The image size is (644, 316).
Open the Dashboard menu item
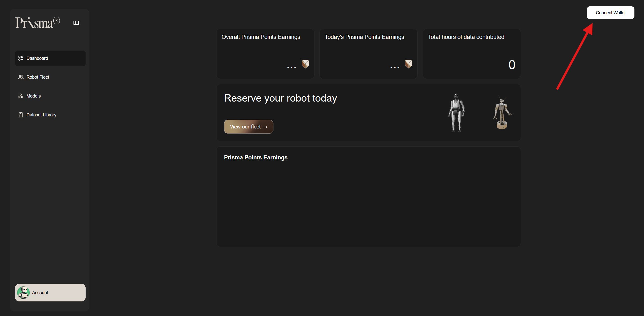click(50, 58)
